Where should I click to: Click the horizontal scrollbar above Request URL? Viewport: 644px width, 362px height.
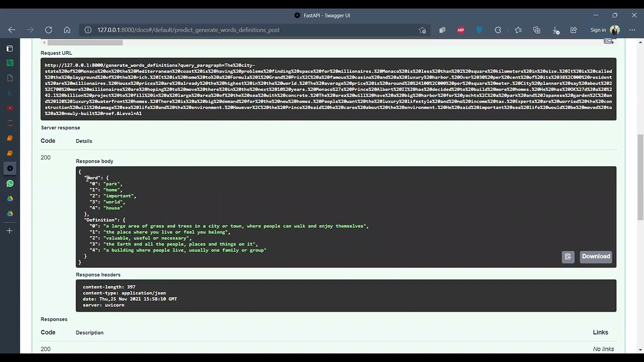pyautogui.click(x=85, y=42)
